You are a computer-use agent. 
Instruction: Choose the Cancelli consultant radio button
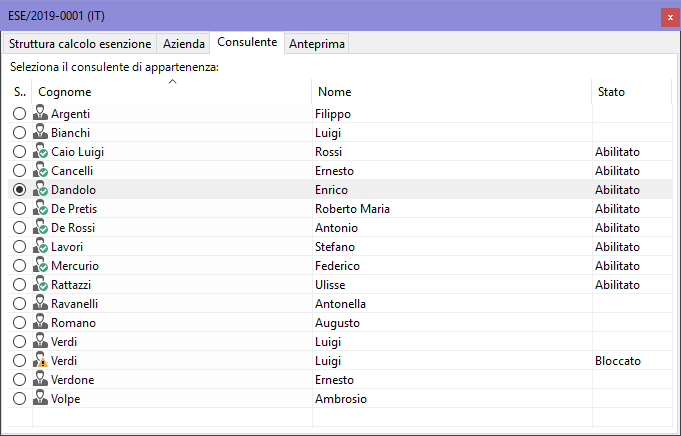(20, 171)
